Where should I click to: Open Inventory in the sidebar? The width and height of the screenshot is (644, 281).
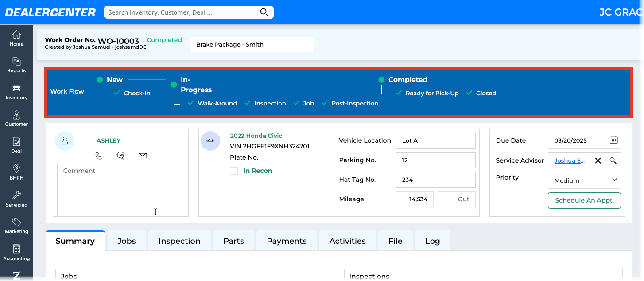[x=16, y=92]
